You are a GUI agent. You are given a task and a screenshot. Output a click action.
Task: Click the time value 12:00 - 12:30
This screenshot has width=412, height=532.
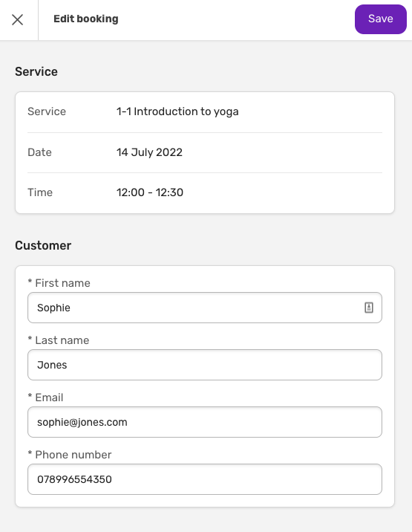click(x=149, y=192)
